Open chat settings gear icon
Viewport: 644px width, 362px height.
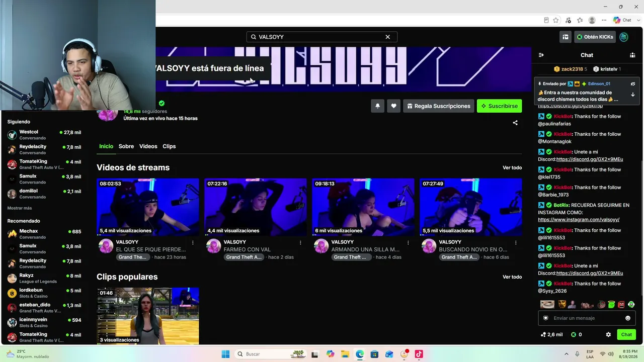pos(608,334)
